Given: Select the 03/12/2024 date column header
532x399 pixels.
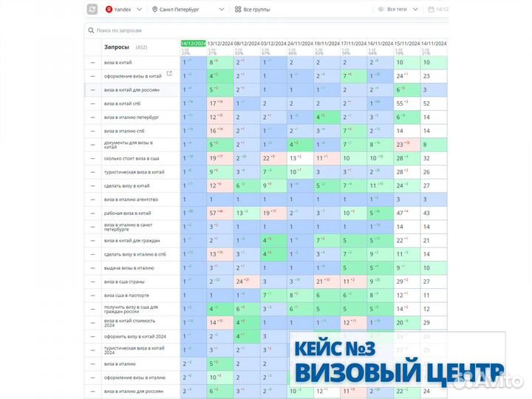Looking at the screenshot, I should click(273, 44).
